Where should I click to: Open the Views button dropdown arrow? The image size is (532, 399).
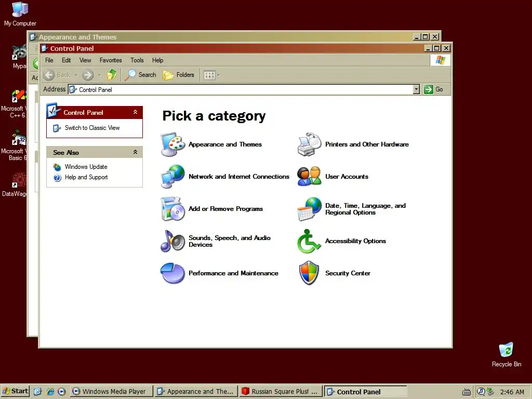tap(219, 75)
